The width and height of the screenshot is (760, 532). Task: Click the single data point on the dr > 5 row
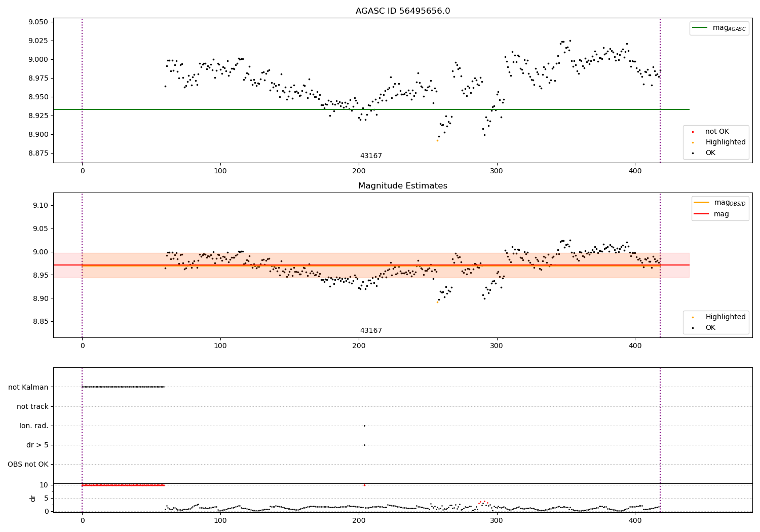364,445
